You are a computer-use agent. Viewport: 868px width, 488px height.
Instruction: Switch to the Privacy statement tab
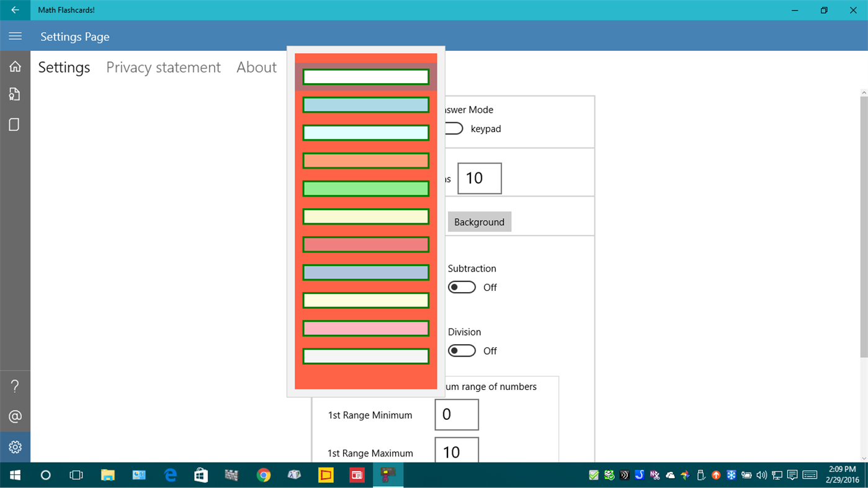click(x=163, y=67)
